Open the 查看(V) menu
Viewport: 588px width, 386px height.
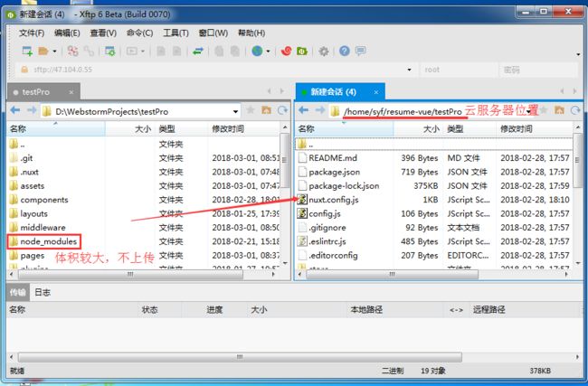103,33
